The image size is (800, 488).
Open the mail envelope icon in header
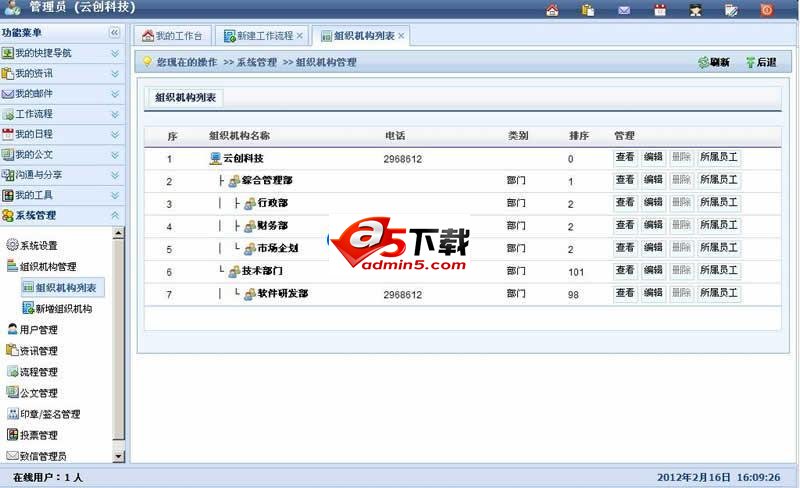point(624,10)
